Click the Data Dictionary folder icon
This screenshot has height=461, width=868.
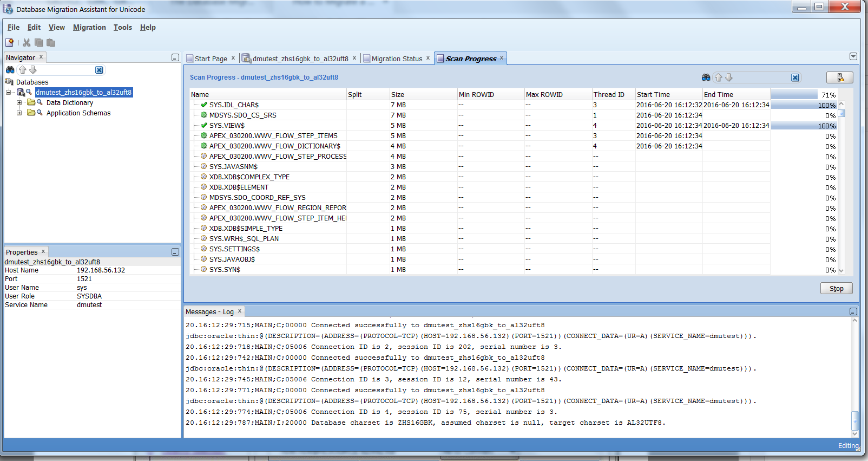(31, 102)
